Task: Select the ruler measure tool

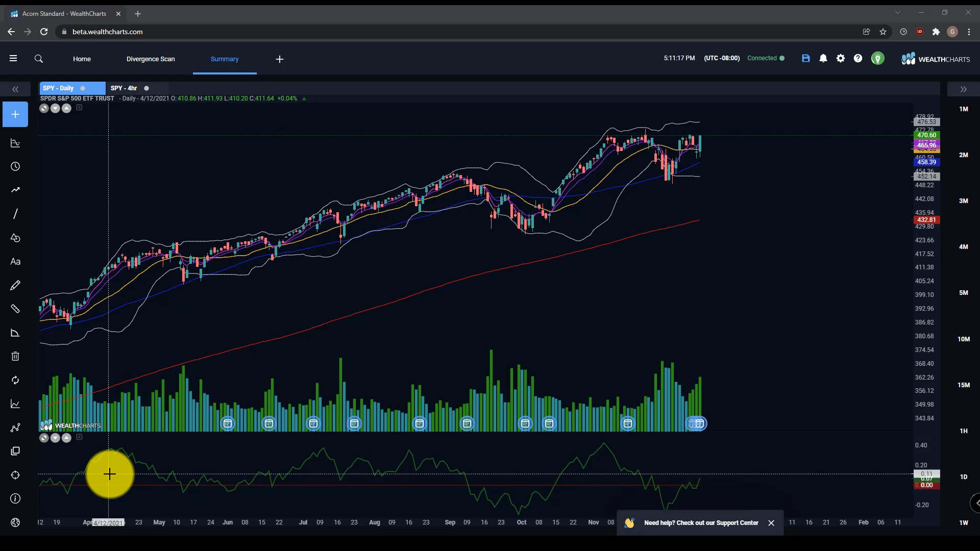Action: 15,309
